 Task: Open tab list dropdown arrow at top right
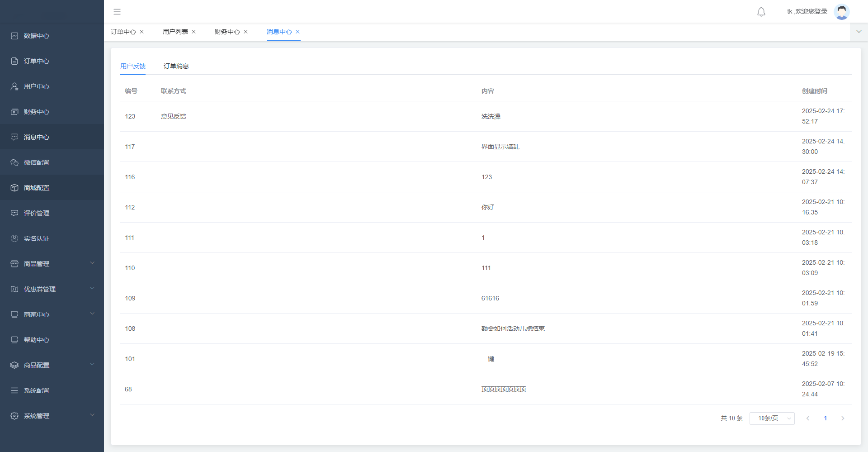[x=859, y=32]
